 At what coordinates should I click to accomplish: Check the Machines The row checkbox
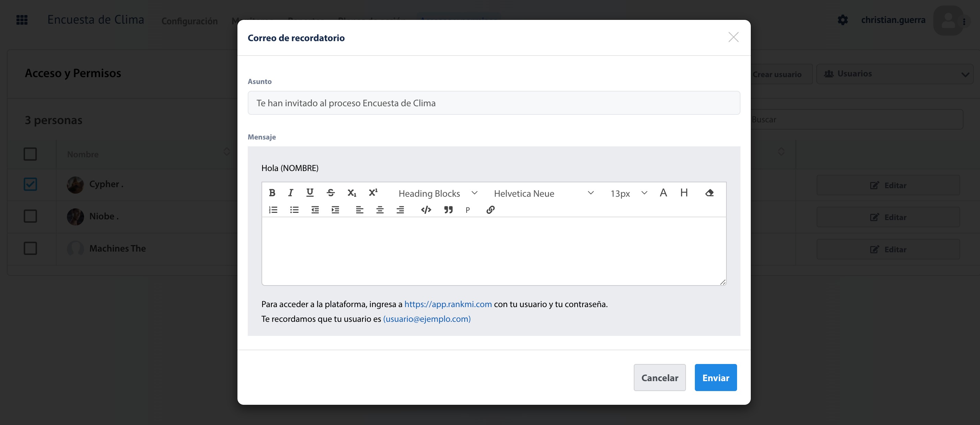click(31, 248)
